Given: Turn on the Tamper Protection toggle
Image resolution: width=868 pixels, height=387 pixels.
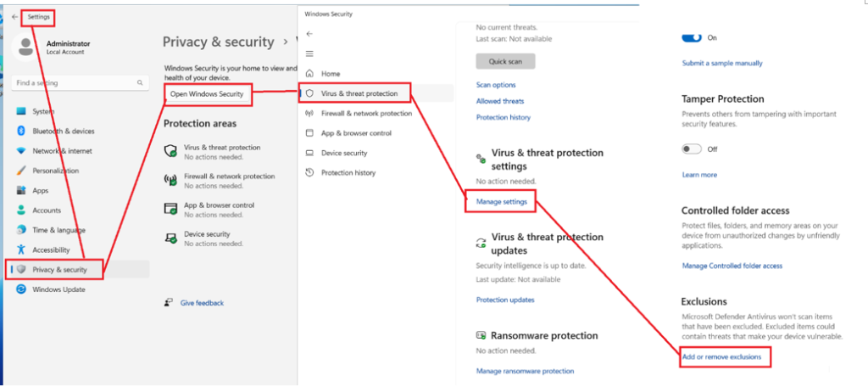Looking at the screenshot, I should [x=692, y=149].
